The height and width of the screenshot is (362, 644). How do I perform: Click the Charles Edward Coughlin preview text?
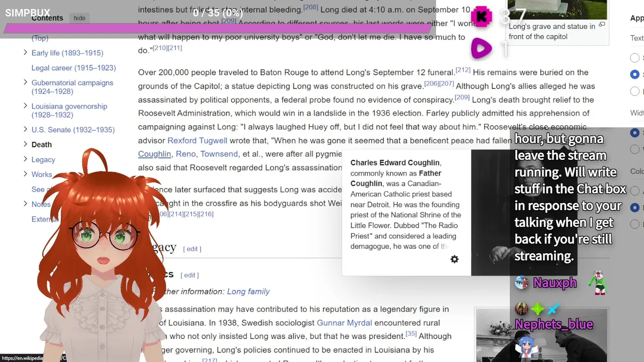[x=406, y=205]
